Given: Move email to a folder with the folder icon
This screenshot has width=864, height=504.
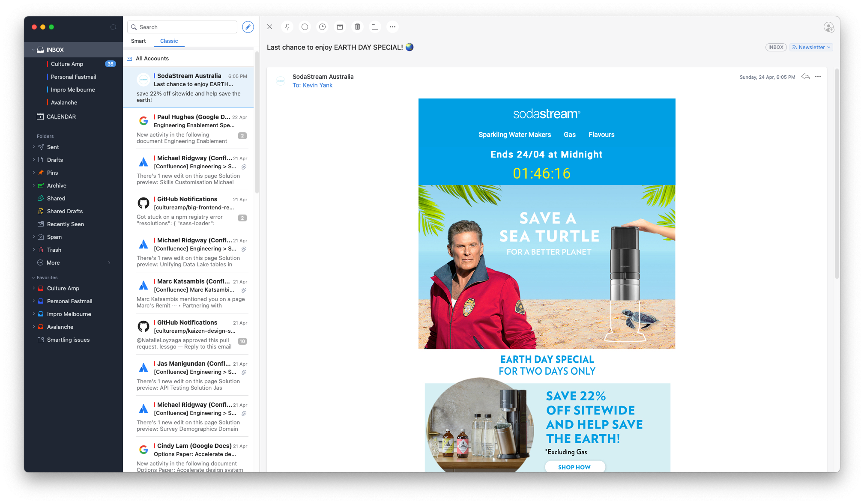Looking at the screenshot, I should (x=375, y=27).
